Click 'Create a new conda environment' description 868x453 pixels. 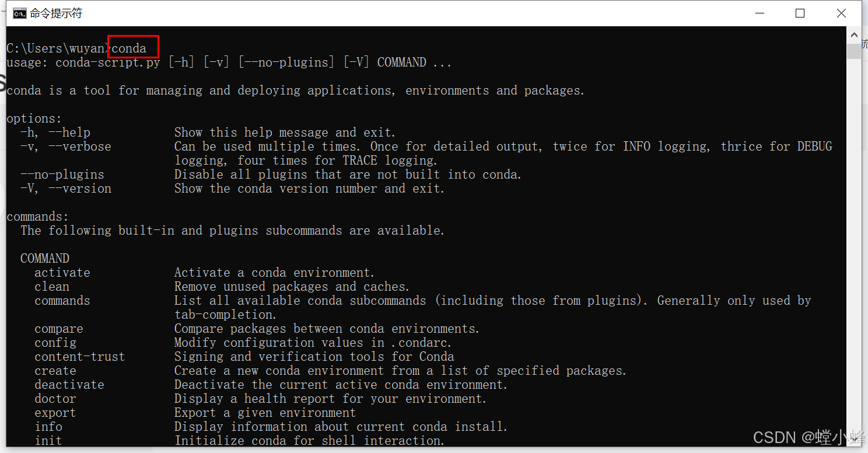(400, 371)
